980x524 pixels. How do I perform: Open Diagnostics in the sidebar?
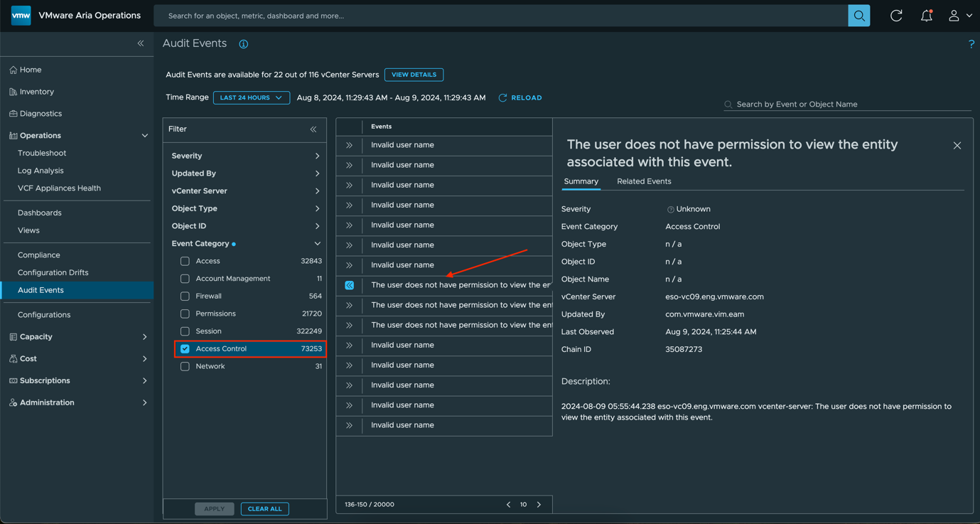click(x=41, y=114)
